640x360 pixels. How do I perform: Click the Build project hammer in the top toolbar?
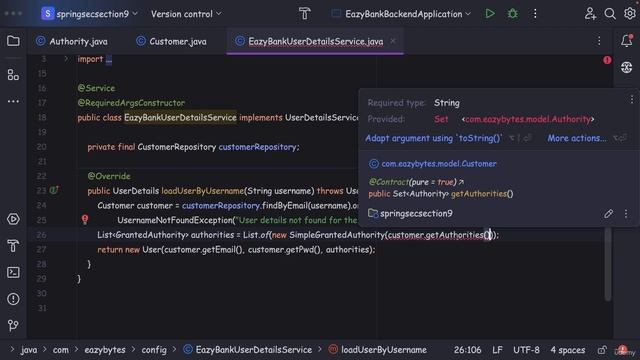click(304, 14)
